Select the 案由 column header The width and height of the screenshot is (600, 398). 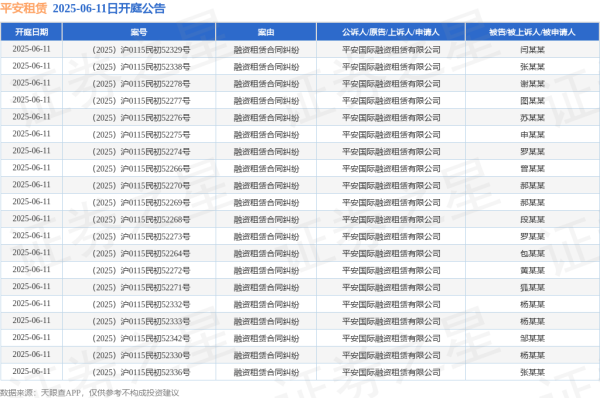[266, 32]
